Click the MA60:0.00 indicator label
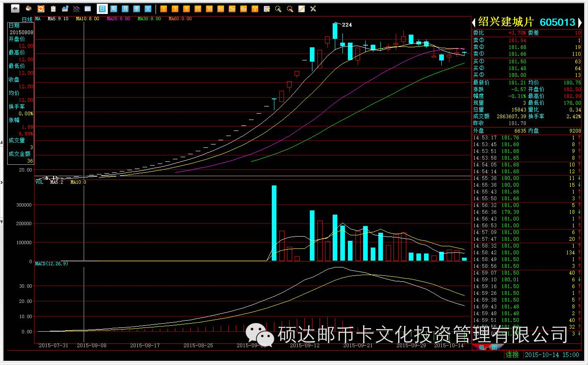This screenshot has width=588, height=365. (x=180, y=19)
